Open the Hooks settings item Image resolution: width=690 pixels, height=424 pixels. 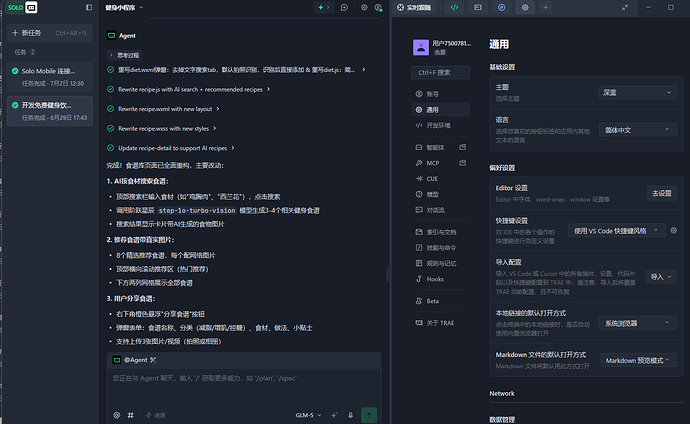point(440,279)
